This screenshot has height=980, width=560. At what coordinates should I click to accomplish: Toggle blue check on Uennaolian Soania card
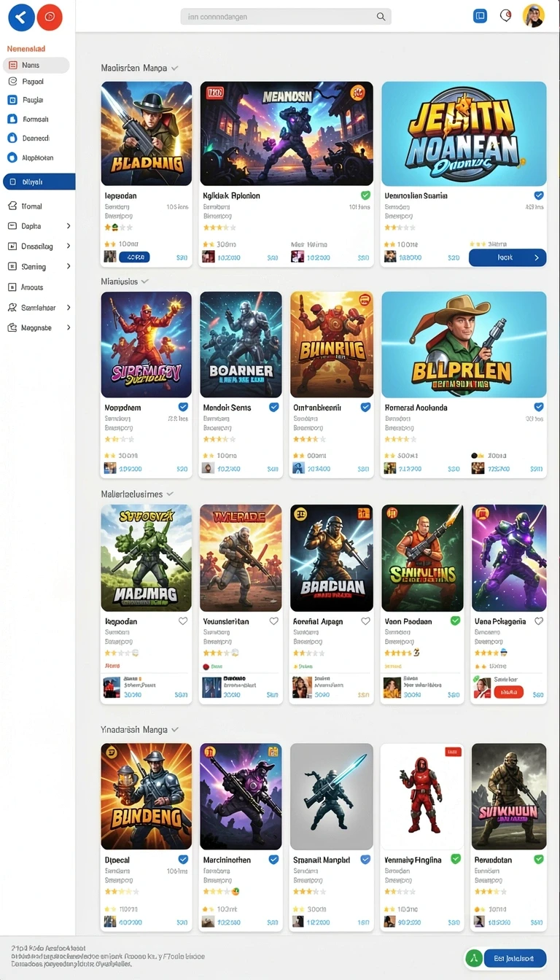[x=539, y=195]
